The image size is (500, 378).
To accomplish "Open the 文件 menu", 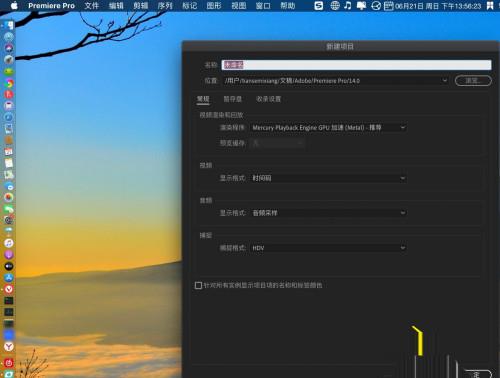I will (x=91, y=6).
